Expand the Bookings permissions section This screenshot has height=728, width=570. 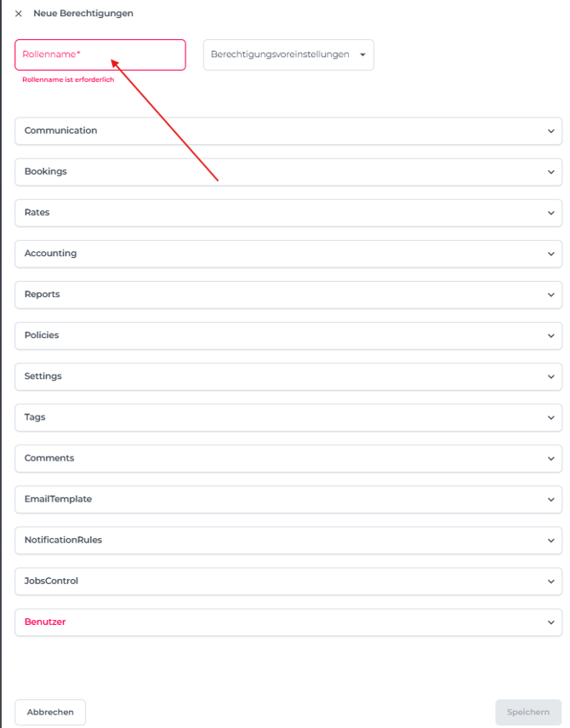point(288,172)
